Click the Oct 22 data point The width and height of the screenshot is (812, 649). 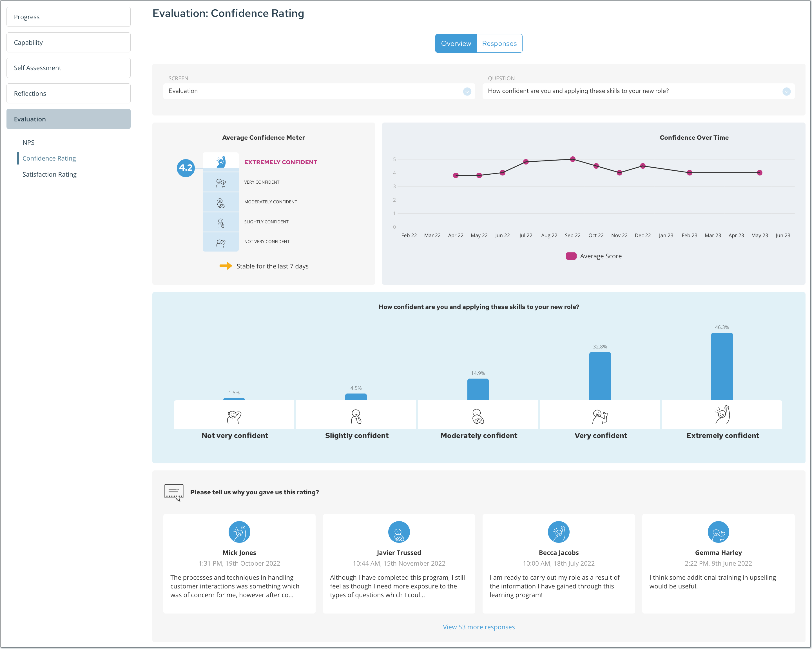coord(596,166)
